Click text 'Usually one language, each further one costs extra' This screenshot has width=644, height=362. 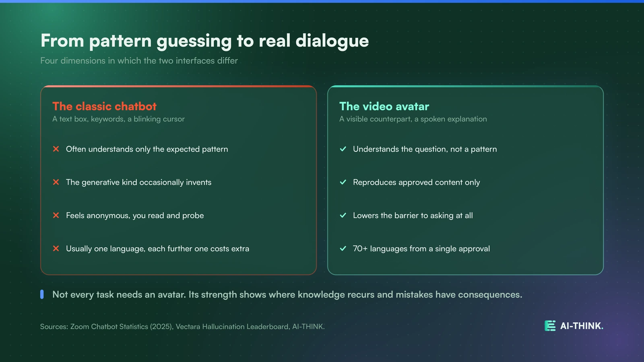(157, 249)
